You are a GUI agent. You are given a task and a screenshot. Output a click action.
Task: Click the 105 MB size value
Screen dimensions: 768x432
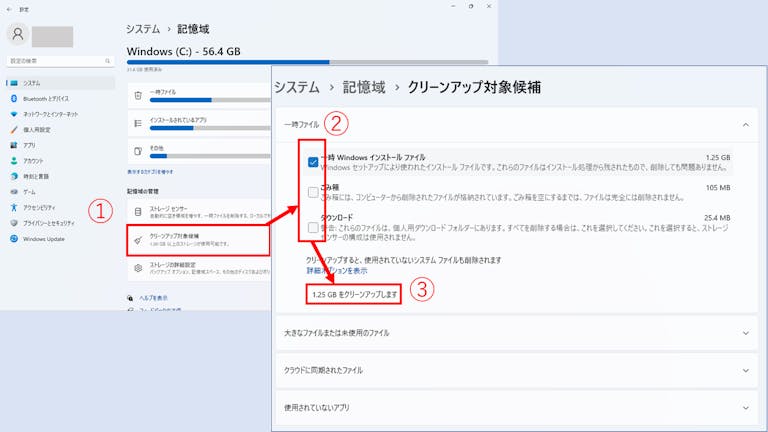click(x=718, y=188)
